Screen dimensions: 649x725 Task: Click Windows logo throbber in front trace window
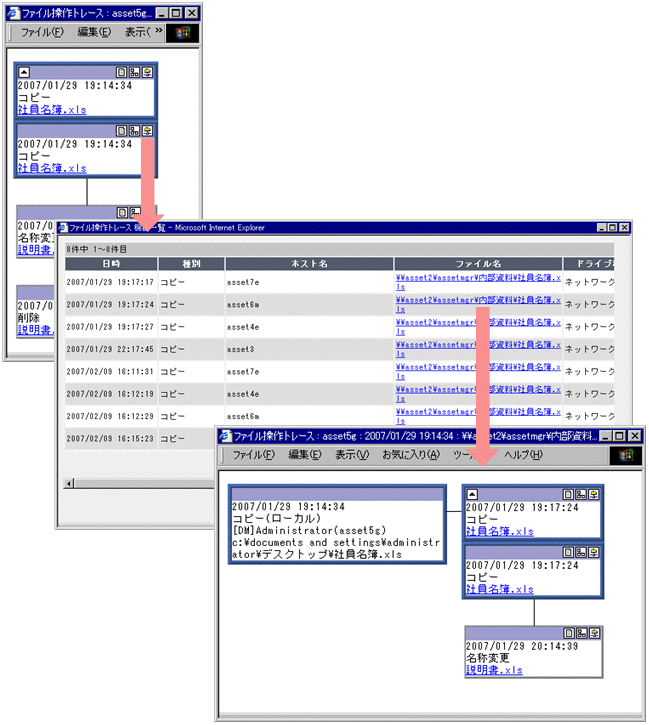click(626, 455)
